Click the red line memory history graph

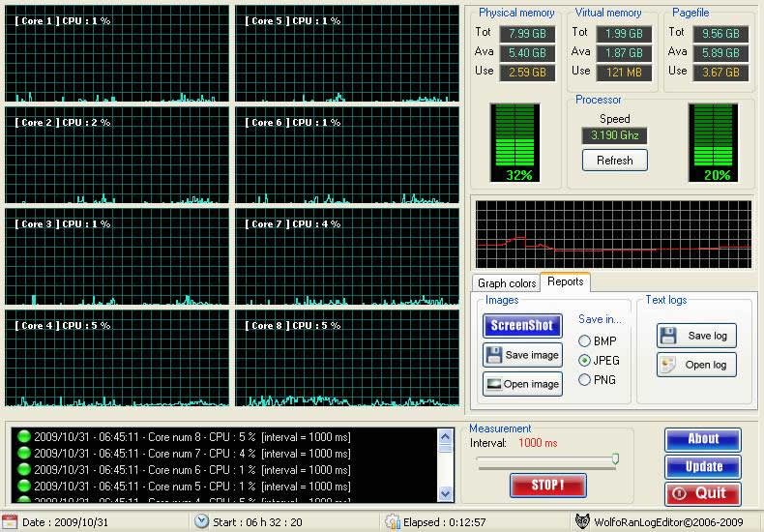coord(613,234)
